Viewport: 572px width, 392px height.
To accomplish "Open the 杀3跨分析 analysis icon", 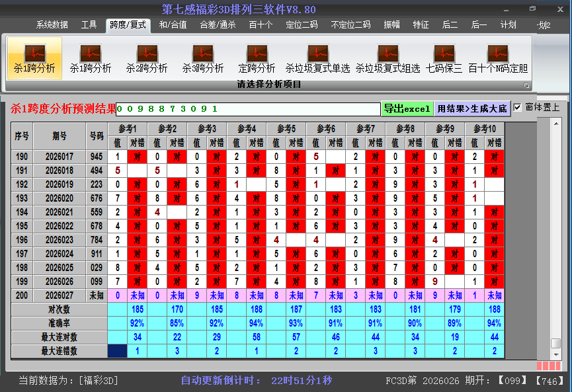I will pyautogui.click(x=203, y=58).
